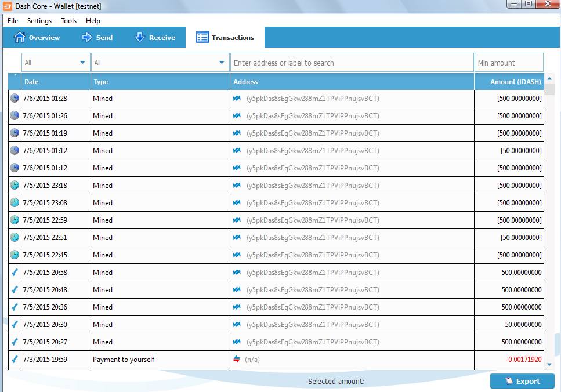The height and width of the screenshot is (392, 561).
Task: Click the confirmed checkmark for 7/5/2015 20:27
Action: [x=15, y=342]
